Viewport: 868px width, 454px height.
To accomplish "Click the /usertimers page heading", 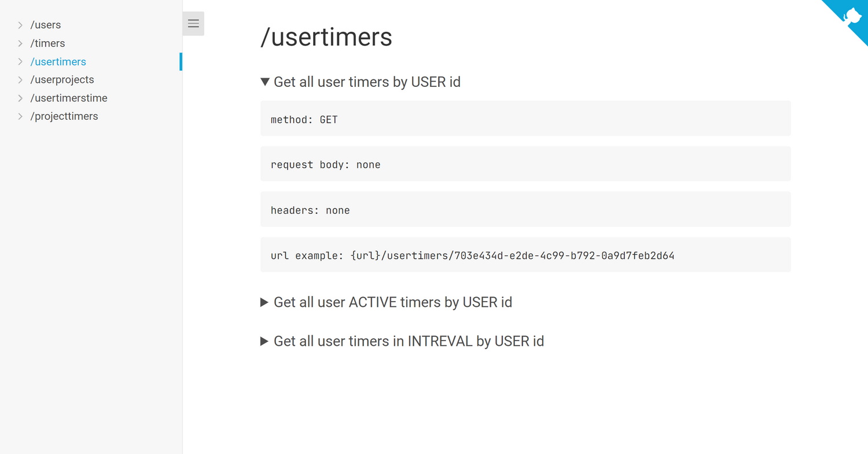I will [x=326, y=37].
